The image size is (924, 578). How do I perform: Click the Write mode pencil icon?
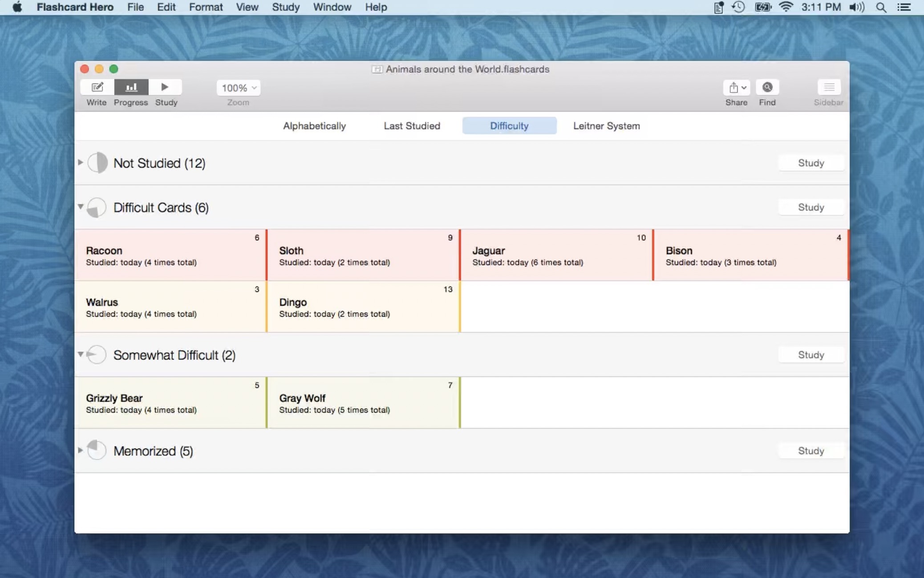coord(97,87)
